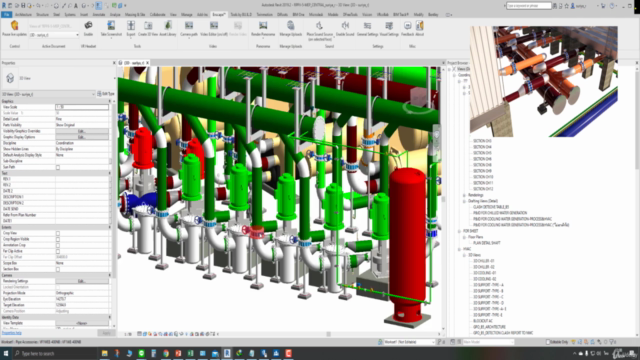Click the 3D View type icon in Properties

(10, 78)
